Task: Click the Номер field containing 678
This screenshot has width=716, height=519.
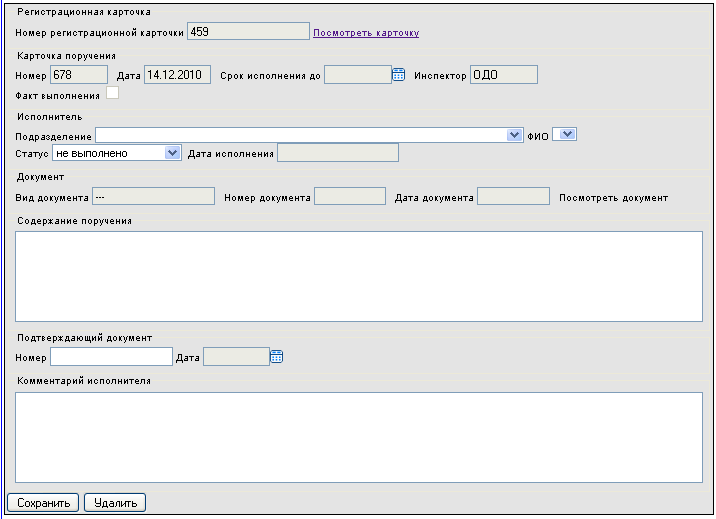Action: click(79, 75)
